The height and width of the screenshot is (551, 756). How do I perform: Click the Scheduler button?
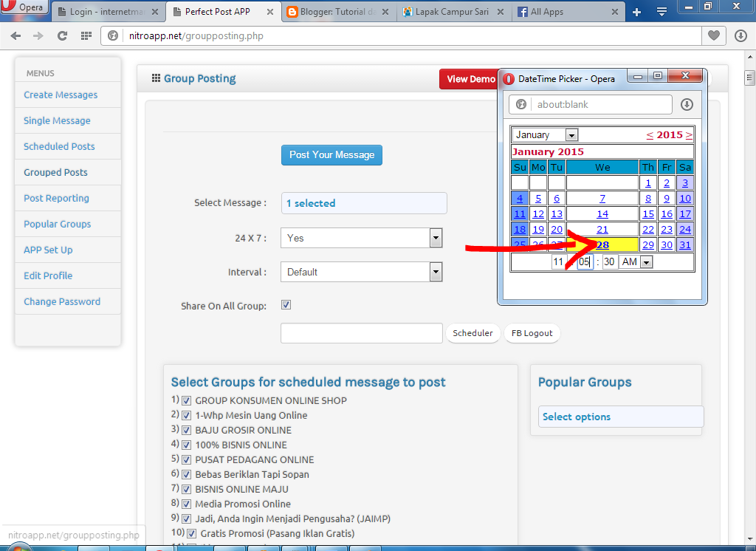point(472,333)
